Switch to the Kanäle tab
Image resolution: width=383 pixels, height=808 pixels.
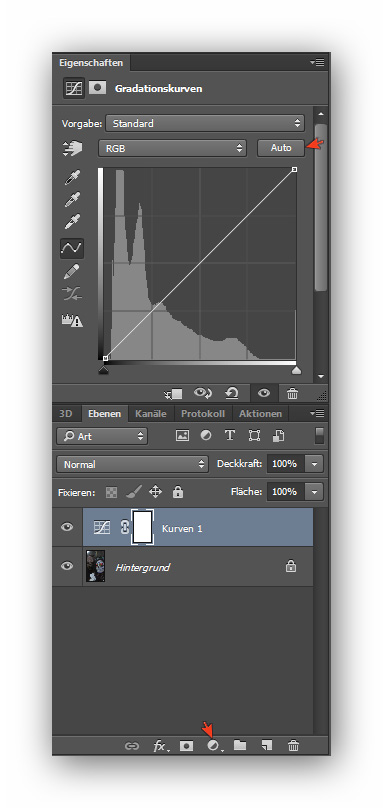[x=151, y=413]
